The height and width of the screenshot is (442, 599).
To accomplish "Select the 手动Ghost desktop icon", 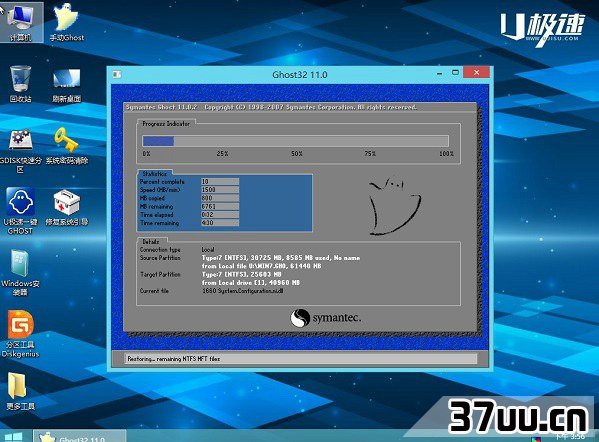I will (x=66, y=21).
